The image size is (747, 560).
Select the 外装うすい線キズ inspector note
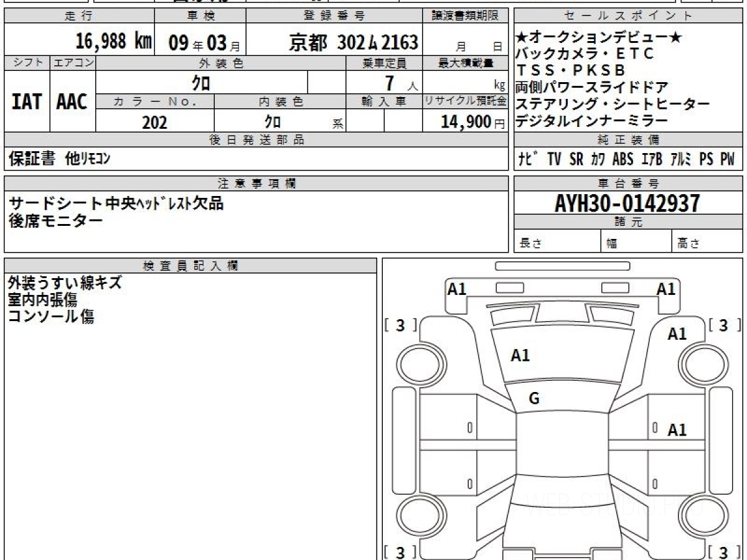[65, 283]
